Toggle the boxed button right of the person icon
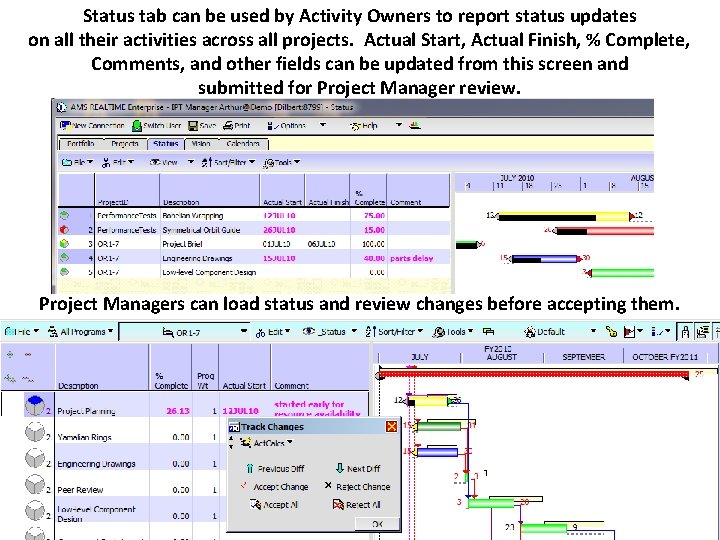 (x=702, y=332)
